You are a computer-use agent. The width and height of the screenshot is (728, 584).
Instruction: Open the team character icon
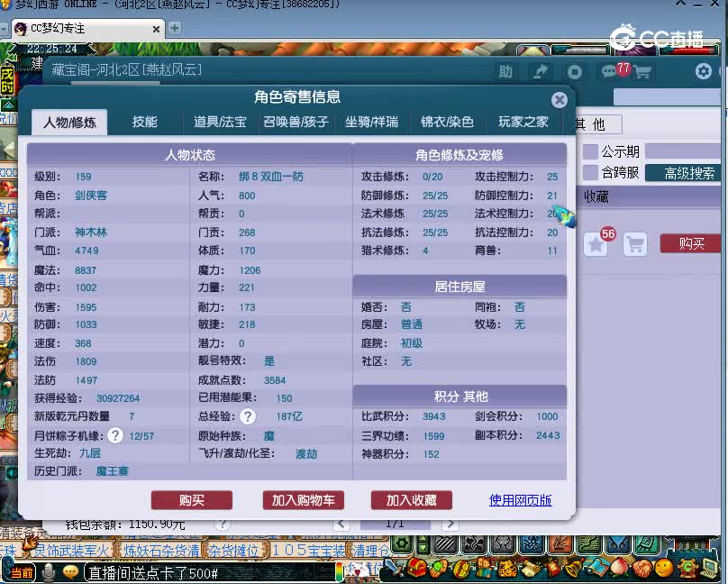coord(484,567)
